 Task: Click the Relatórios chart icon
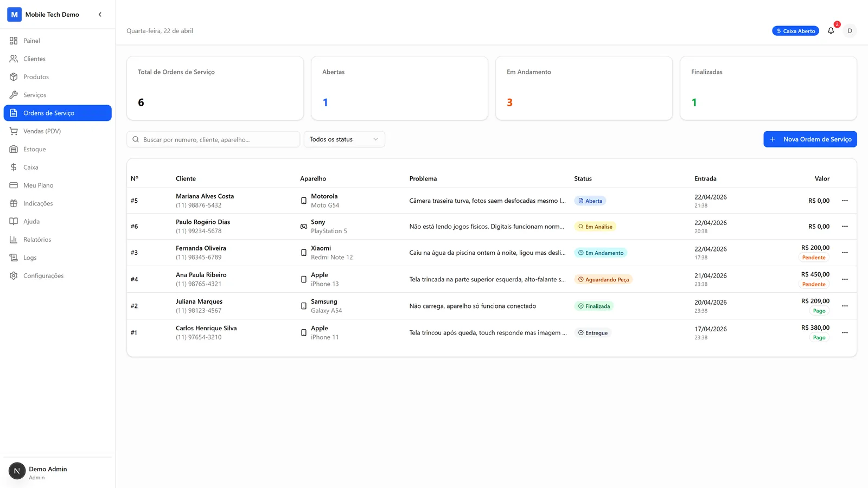(14, 240)
